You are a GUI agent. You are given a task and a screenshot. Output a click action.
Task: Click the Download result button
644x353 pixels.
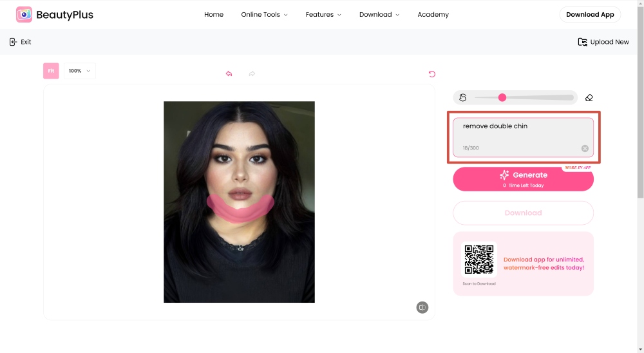tap(523, 213)
